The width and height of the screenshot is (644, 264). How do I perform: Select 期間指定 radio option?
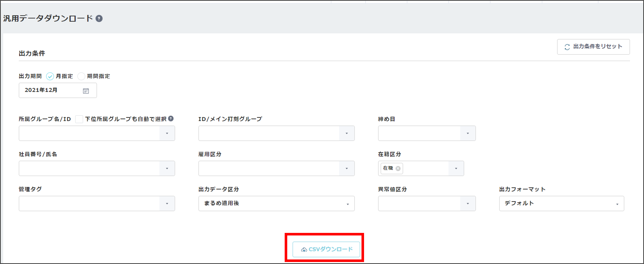click(81, 76)
